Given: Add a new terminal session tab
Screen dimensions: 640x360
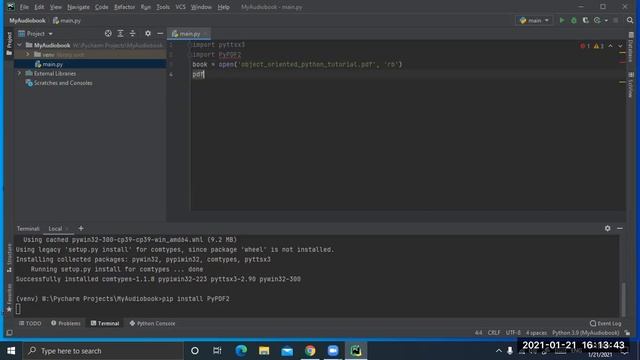Looking at the screenshot, I should 81,229.
